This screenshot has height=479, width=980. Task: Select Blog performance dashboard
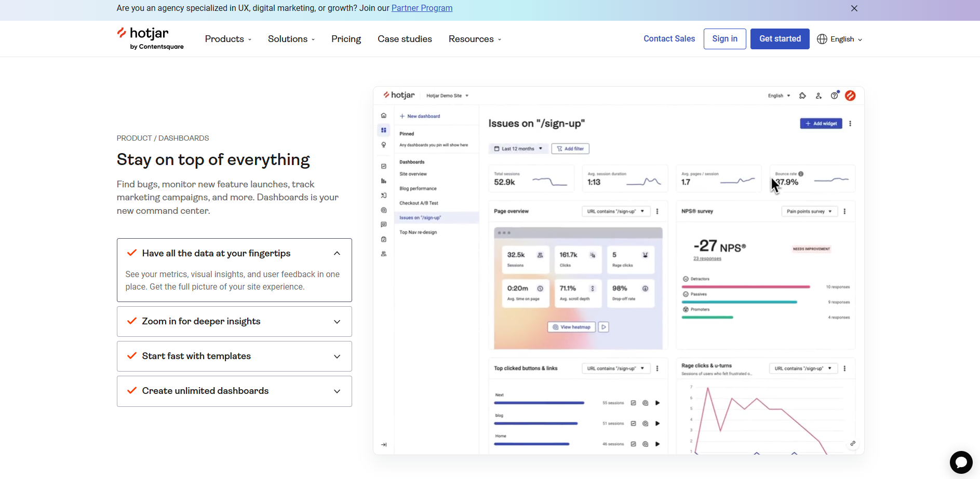pyautogui.click(x=418, y=188)
